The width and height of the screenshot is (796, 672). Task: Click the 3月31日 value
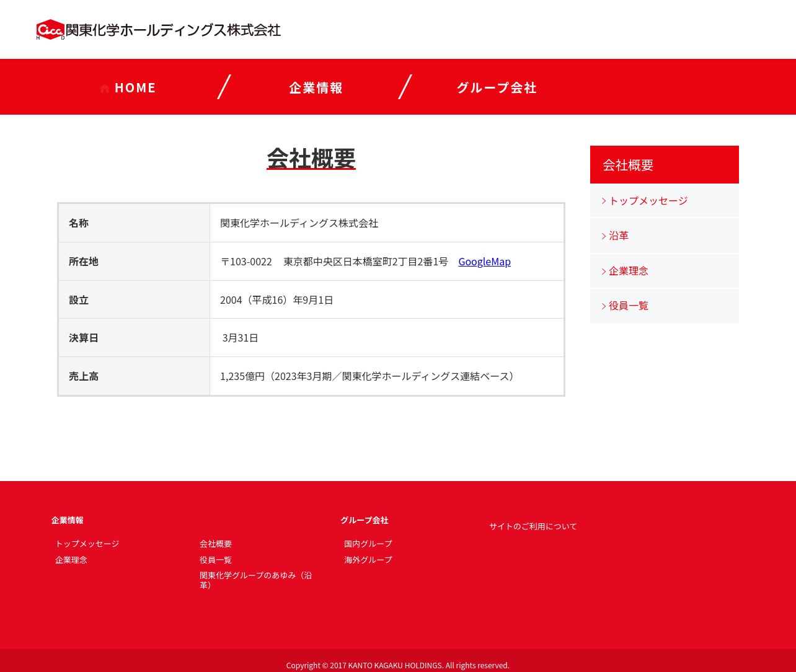pos(241,338)
